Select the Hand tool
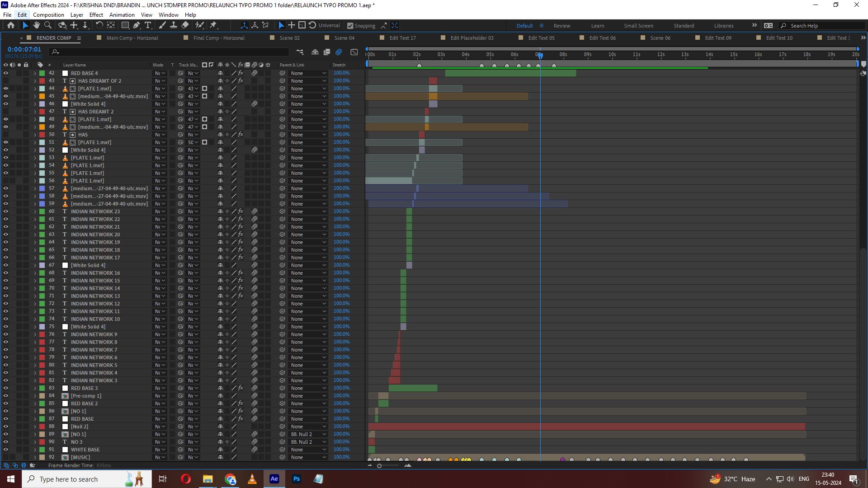Image resolution: width=868 pixels, height=488 pixels. [36, 25]
